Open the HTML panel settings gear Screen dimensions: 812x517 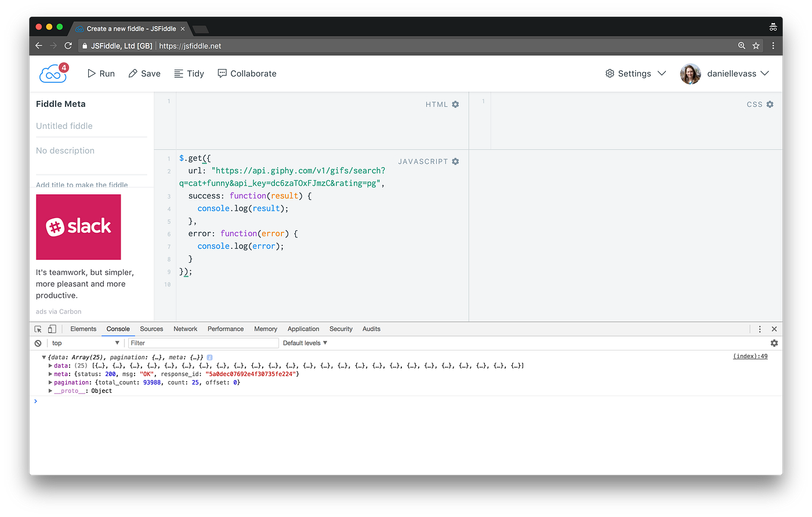pos(455,104)
